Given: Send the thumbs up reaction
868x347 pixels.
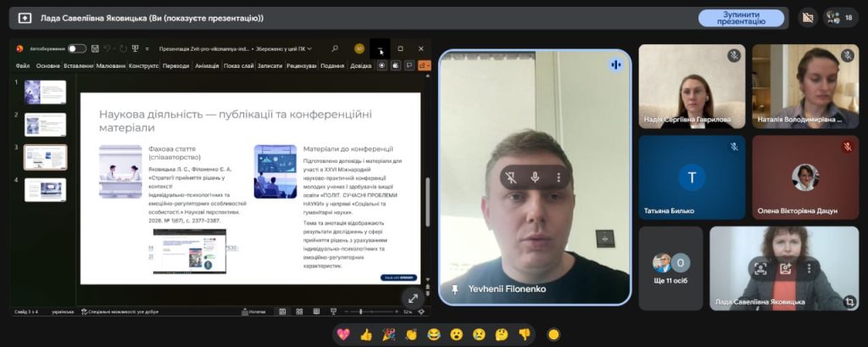Looking at the screenshot, I should click(365, 334).
